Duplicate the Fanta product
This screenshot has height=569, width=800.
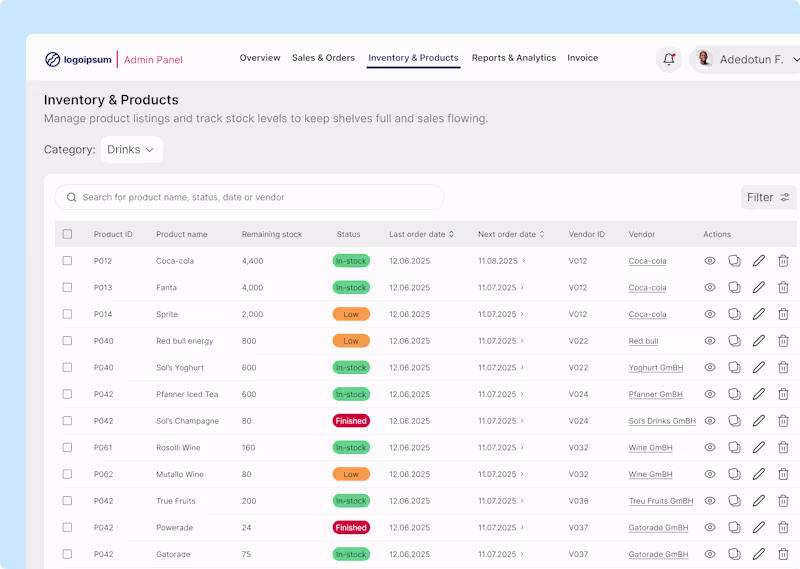[734, 287]
